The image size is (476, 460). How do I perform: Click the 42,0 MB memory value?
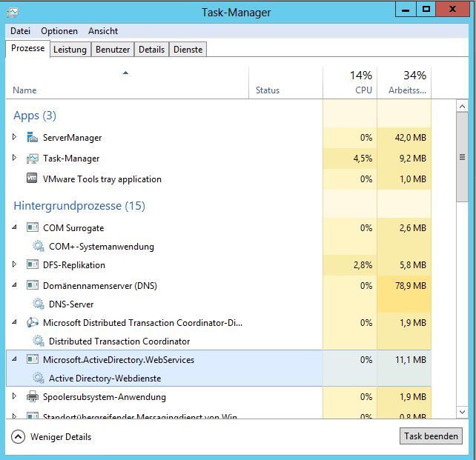coord(411,138)
